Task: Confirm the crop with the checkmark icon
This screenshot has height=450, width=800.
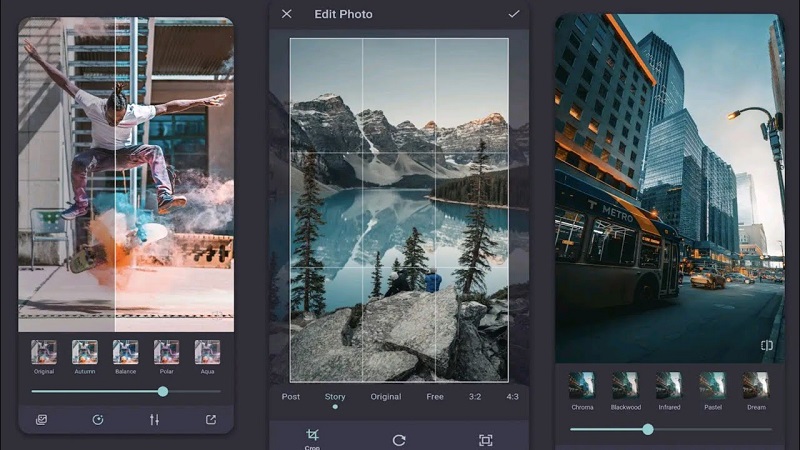Action: click(514, 14)
